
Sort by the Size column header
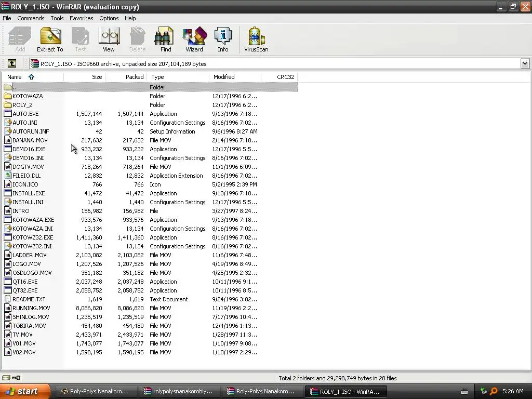tap(85, 77)
